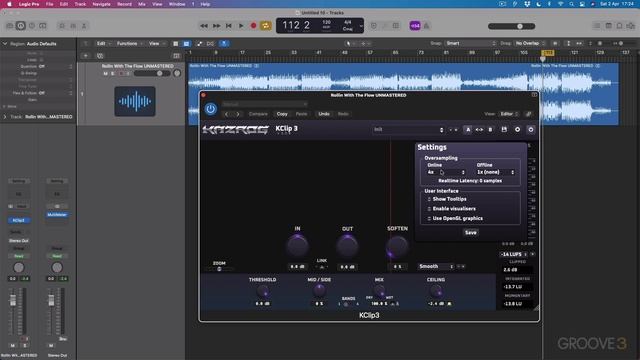The image size is (640, 360).
Task: Click the SOFTEN knob
Action: 397,247
